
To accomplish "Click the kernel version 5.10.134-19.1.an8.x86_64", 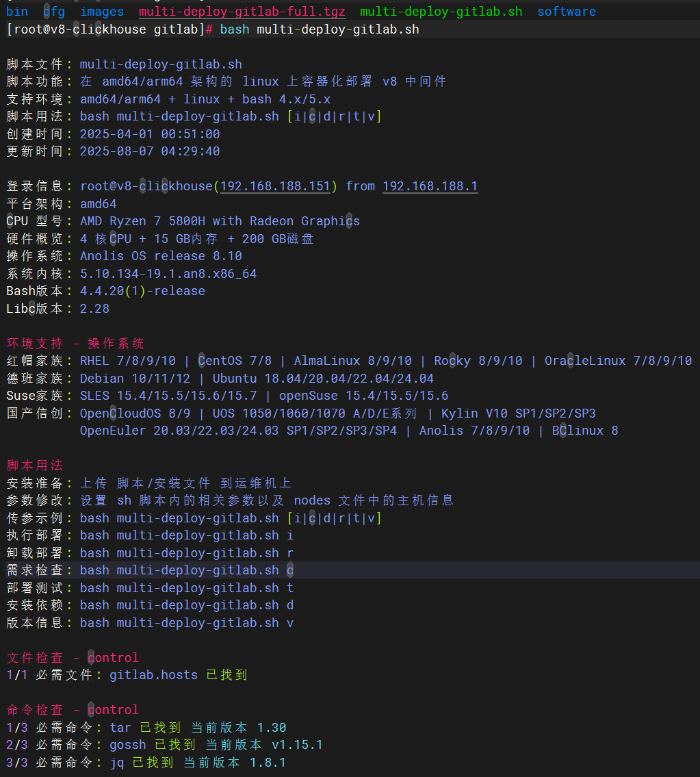I will [168, 274].
